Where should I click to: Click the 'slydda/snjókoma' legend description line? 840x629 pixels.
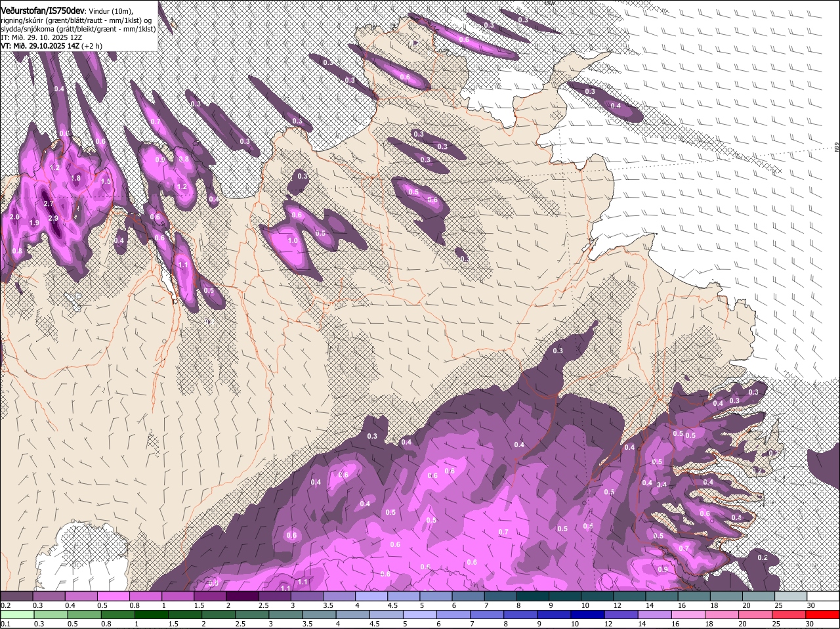pyautogui.click(x=78, y=29)
